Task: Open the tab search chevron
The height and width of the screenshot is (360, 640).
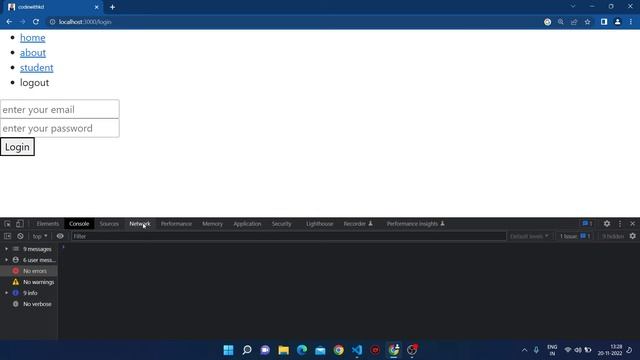Action: pyautogui.click(x=573, y=7)
